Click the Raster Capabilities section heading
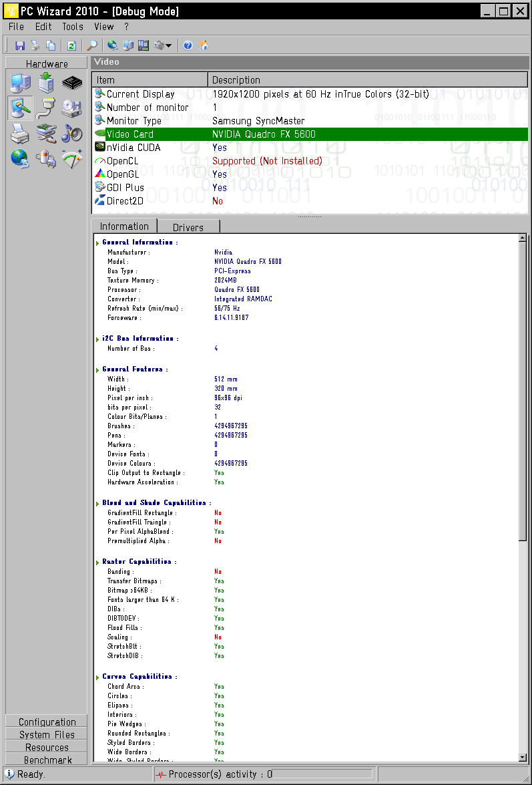This screenshot has width=532, height=785. [139, 562]
